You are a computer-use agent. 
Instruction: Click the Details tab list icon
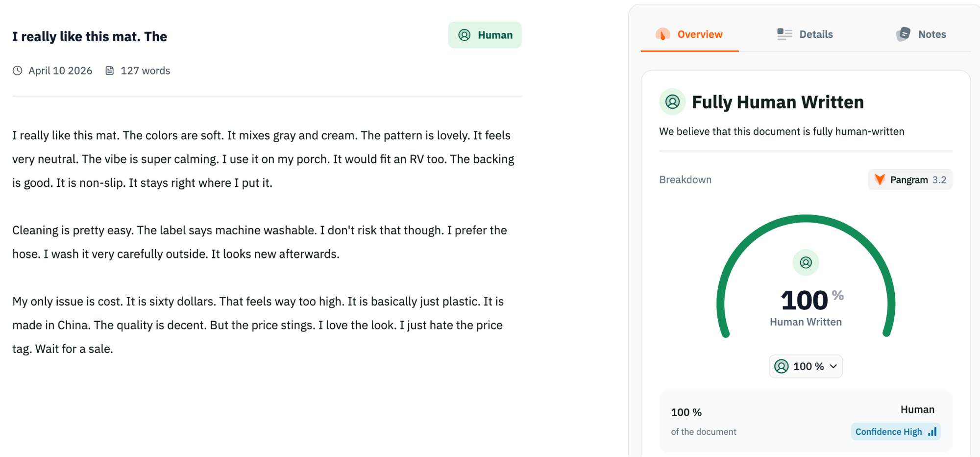point(784,34)
